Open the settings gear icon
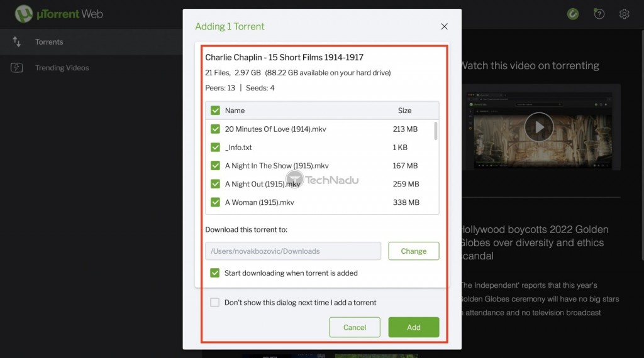The height and width of the screenshot is (358, 644). click(x=624, y=14)
